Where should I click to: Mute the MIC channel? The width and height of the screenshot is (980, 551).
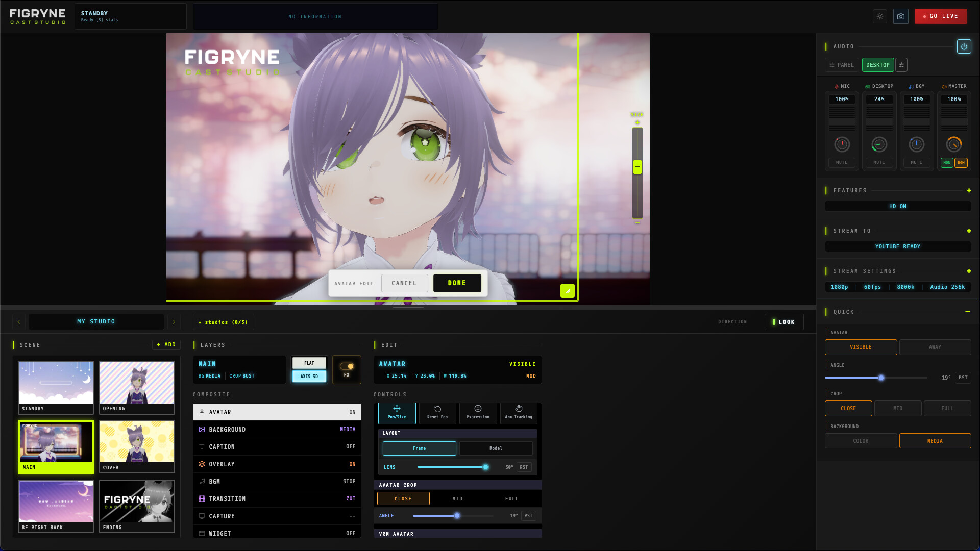pyautogui.click(x=842, y=163)
